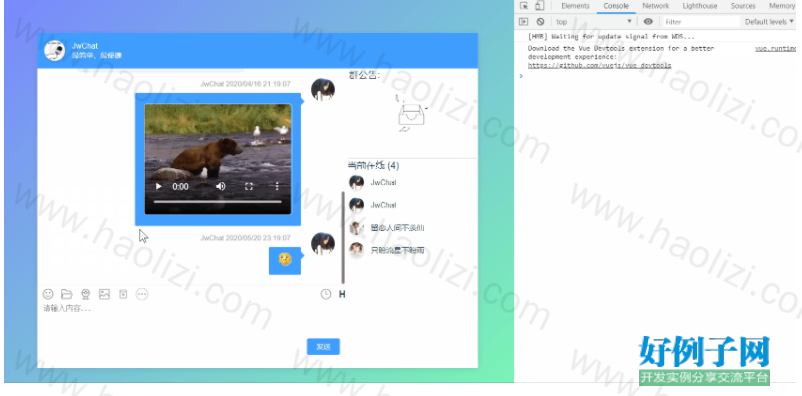Open the JavaScript context 'top' dropdown
This screenshot has width=802, height=396.
click(594, 21)
